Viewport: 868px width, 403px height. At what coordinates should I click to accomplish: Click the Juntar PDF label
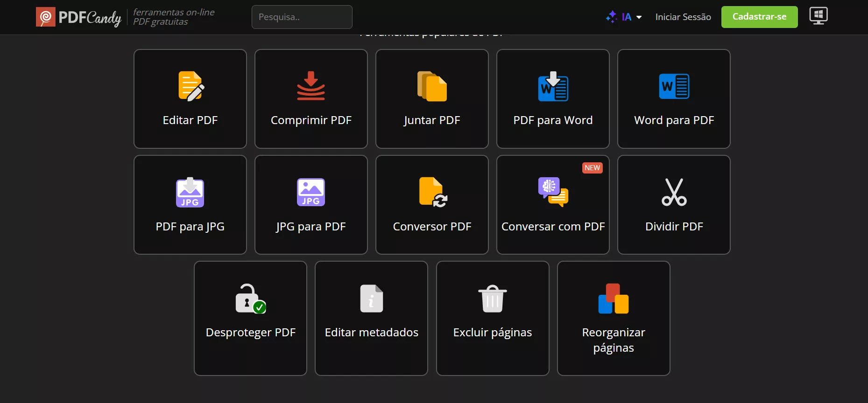[432, 120]
